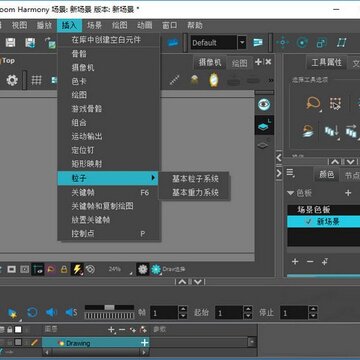
Task: Click the Save floppy disk icon
Action: pos(10,43)
